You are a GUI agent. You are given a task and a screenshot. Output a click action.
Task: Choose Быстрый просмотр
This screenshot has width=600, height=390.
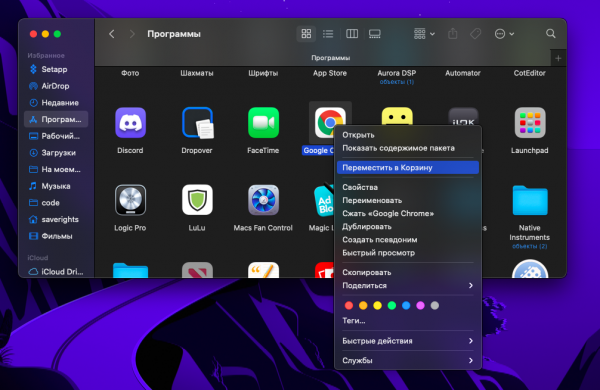coord(408,253)
